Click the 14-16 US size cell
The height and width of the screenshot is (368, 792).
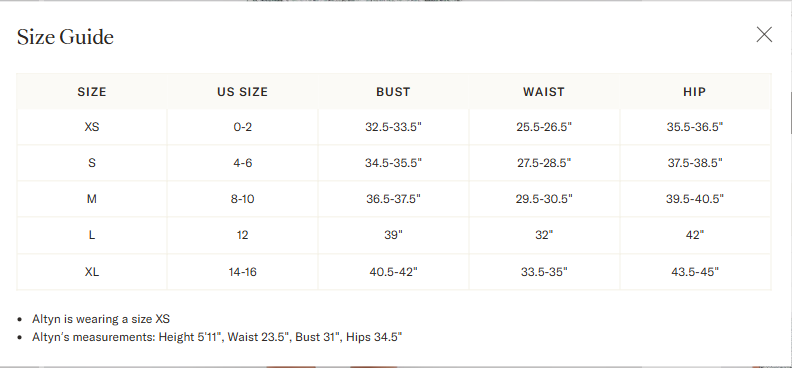(242, 272)
